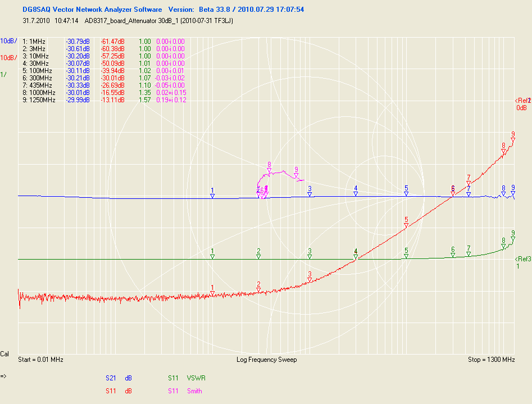Click the Ref2 0dB reference indicator
This screenshot has height=404, width=532.
click(x=522, y=104)
